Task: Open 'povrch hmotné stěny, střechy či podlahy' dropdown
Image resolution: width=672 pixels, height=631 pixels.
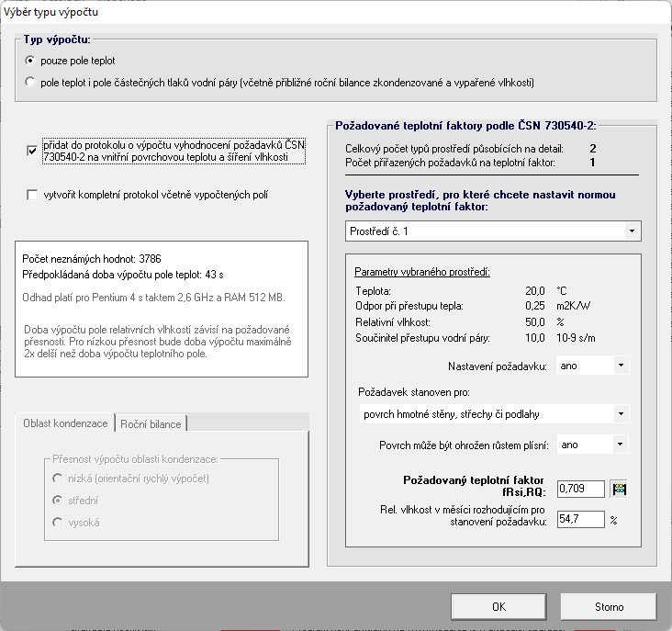Action: [494, 414]
